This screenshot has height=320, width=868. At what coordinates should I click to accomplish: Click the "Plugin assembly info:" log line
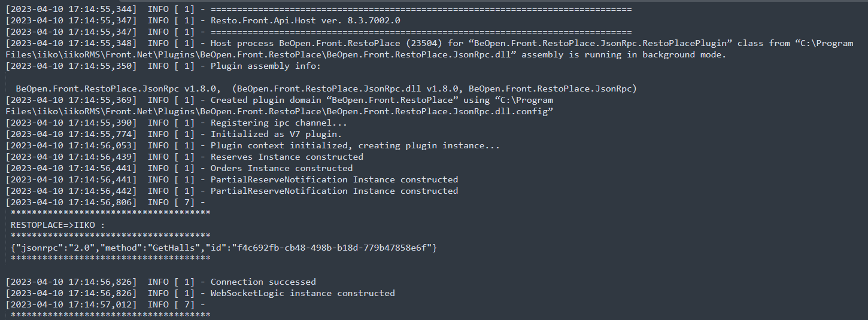click(265, 66)
